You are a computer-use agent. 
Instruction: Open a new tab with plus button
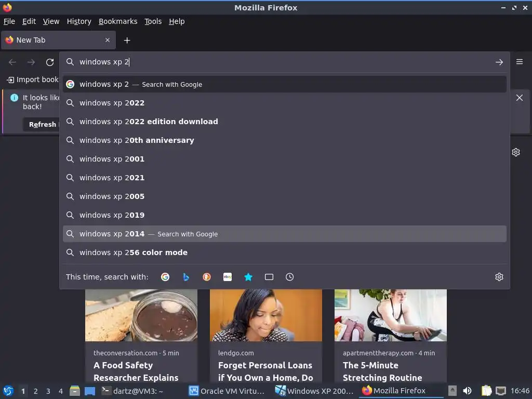click(x=127, y=41)
